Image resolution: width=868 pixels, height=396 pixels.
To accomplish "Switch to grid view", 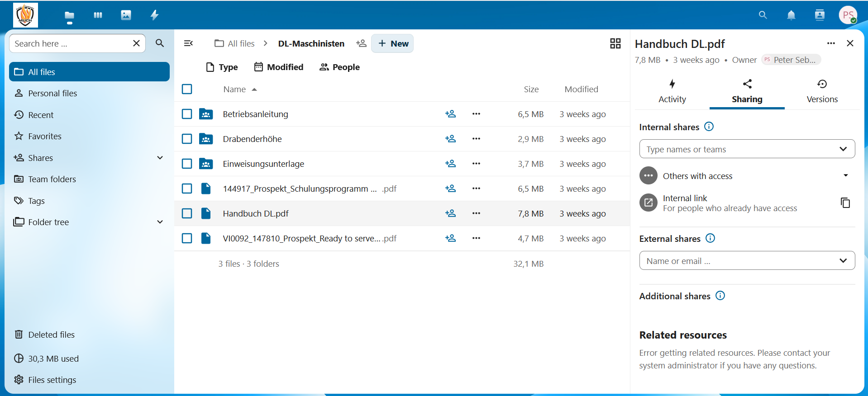I will click(615, 43).
